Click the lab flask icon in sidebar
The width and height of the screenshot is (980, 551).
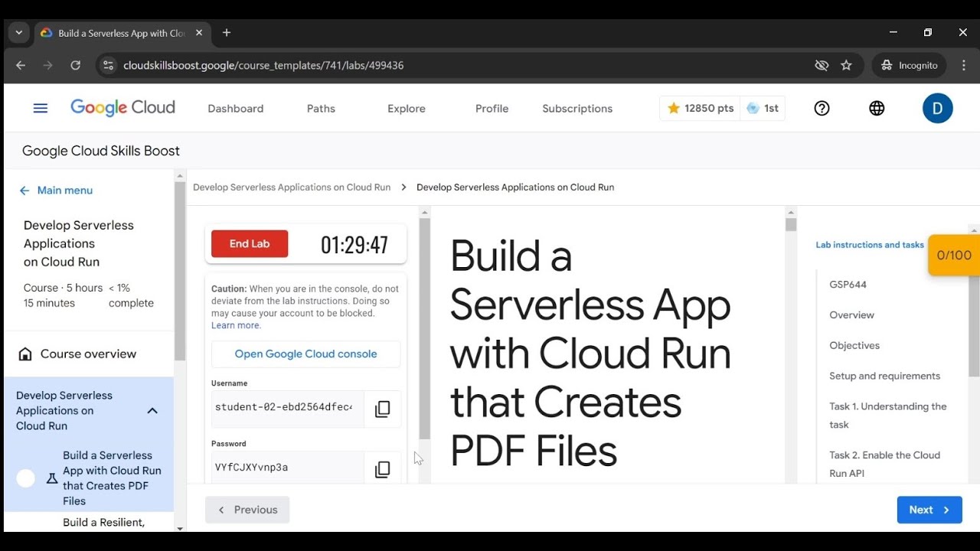[52, 478]
